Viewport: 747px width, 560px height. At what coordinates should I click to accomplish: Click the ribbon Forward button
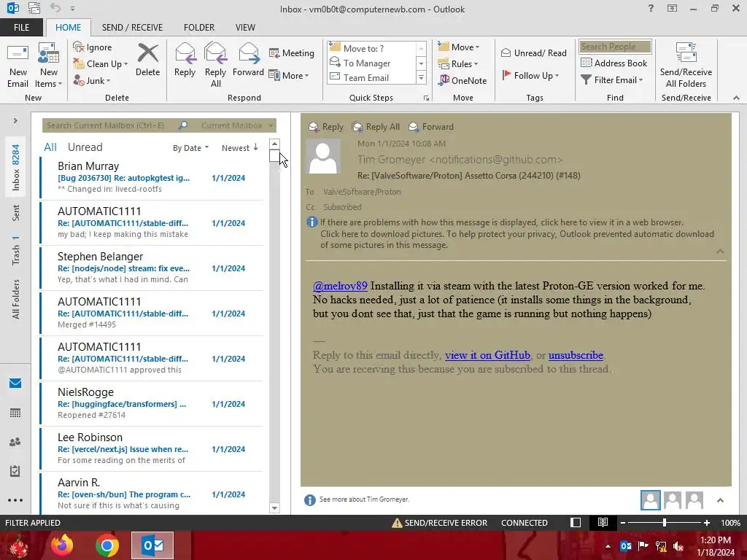248,60
